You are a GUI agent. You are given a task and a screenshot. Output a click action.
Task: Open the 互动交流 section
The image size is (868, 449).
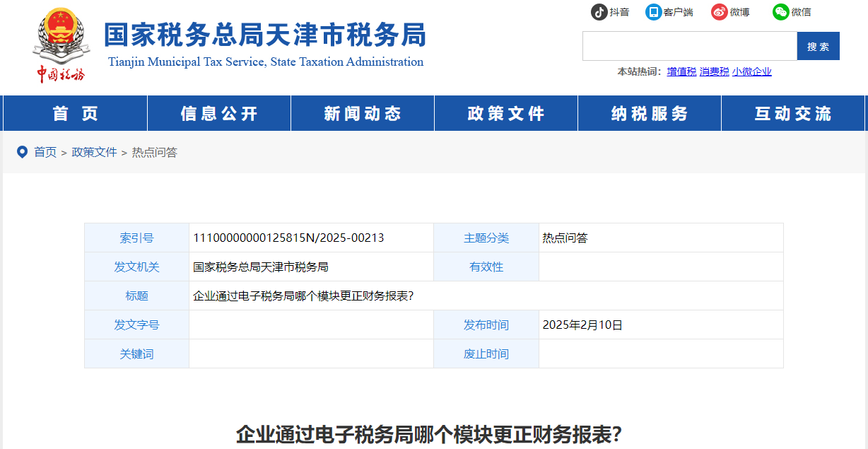(792, 112)
